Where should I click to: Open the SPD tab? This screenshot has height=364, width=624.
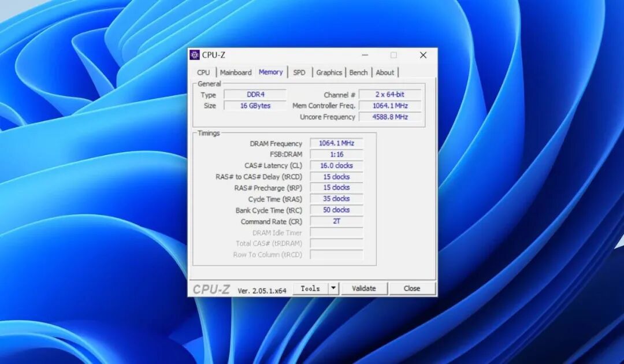(x=299, y=72)
